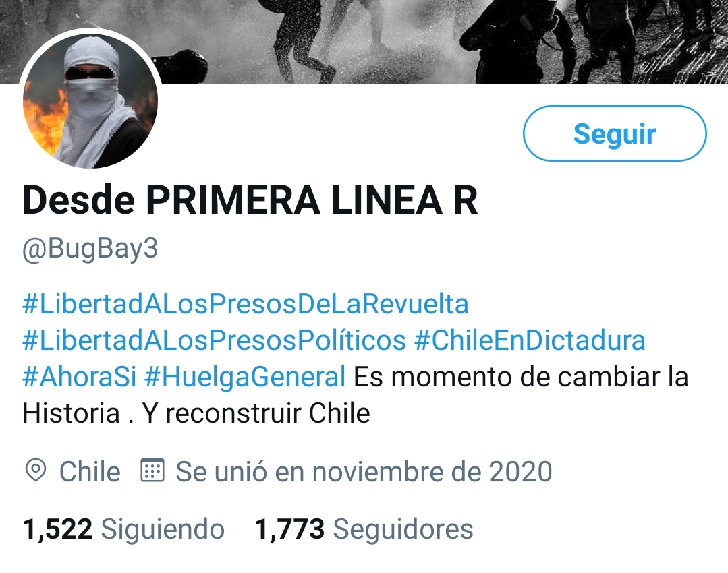Click the 1,773 followers count number
Screen dimensions: 728x573
(x=289, y=529)
